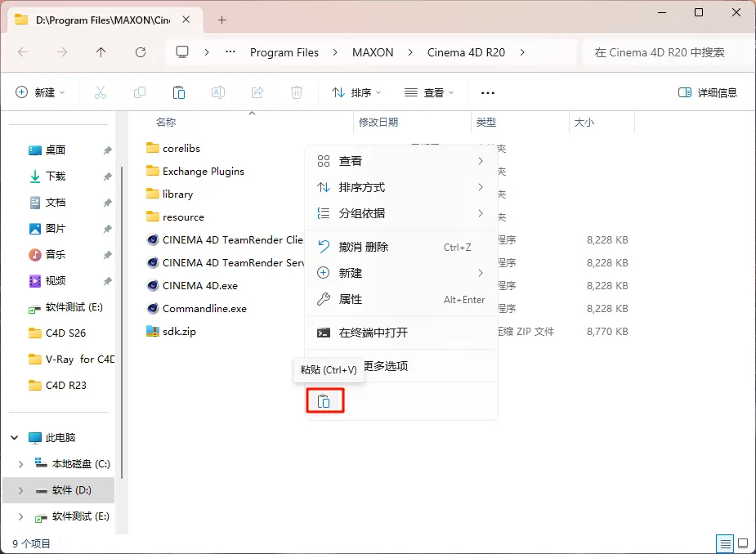Sort by 大小 column header

click(x=584, y=123)
